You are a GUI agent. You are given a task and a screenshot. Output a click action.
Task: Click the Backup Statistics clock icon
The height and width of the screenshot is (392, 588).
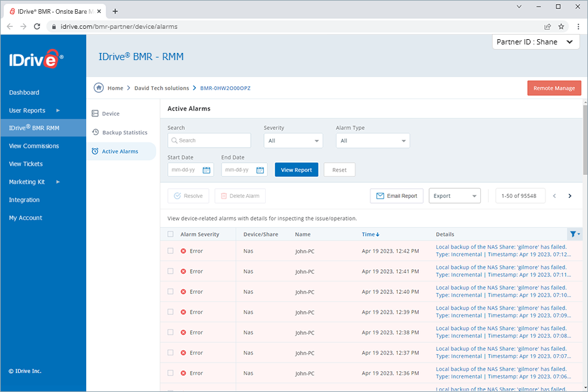click(95, 132)
